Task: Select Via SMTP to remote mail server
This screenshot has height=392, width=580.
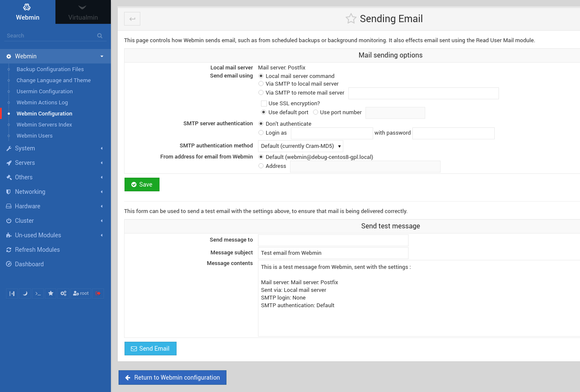Action: point(261,92)
